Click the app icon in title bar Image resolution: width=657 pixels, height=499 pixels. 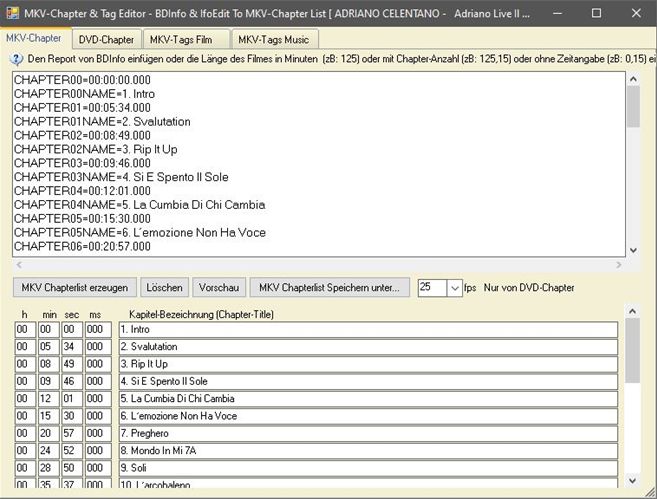point(14,13)
